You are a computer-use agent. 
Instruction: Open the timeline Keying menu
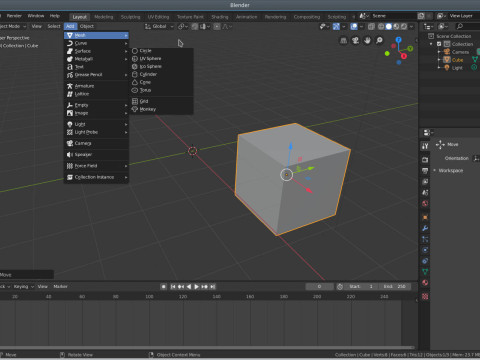pyautogui.click(x=23, y=287)
